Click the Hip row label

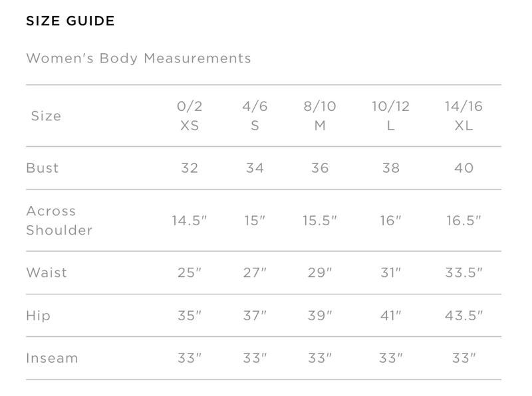tap(39, 316)
